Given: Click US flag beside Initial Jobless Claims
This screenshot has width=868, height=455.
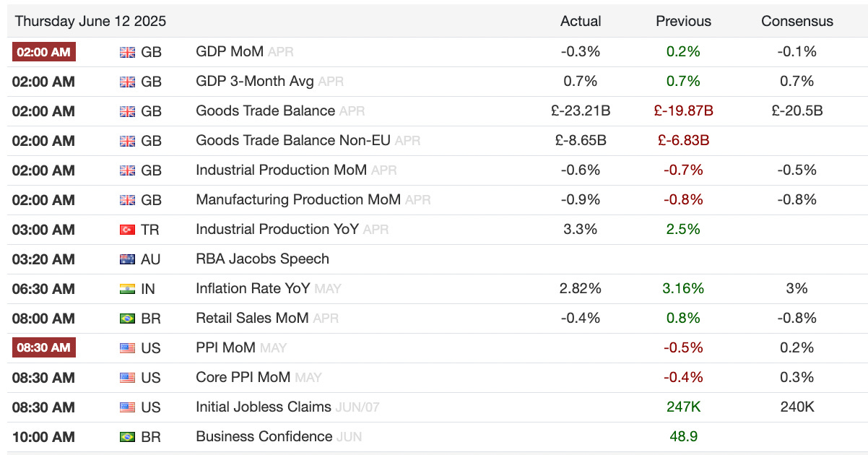Looking at the screenshot, I should click(127, 407).
